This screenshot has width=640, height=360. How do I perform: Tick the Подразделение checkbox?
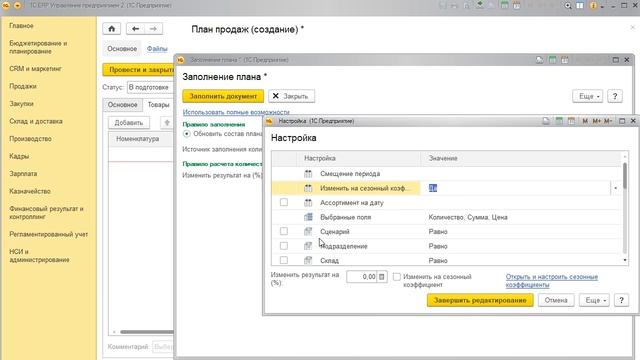284,246
